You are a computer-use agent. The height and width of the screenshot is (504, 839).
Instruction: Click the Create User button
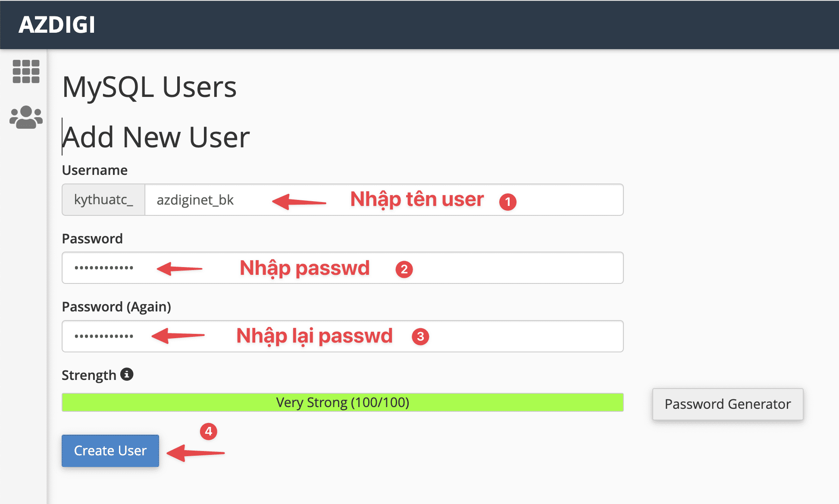110,451
